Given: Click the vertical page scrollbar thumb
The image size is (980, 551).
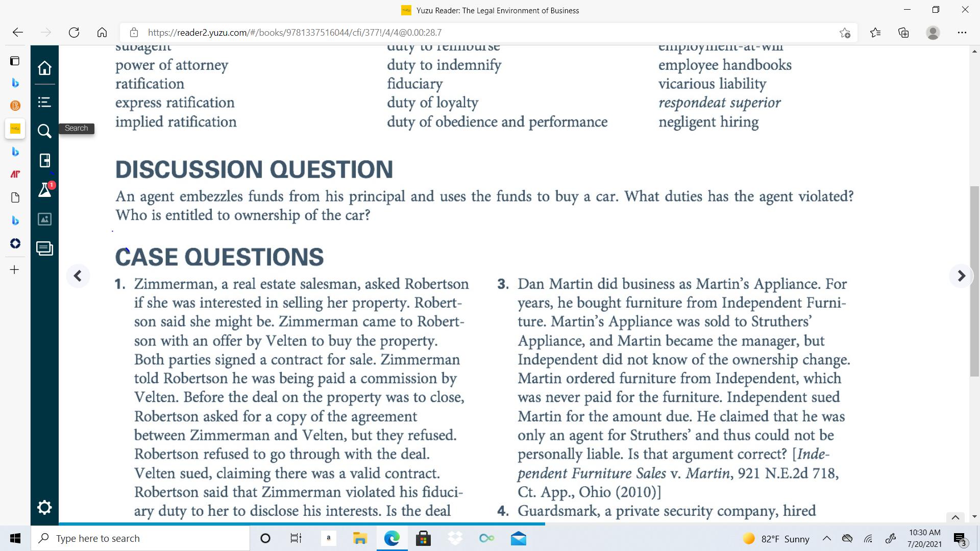Looking at the screenshot, I should pos(974,282).
